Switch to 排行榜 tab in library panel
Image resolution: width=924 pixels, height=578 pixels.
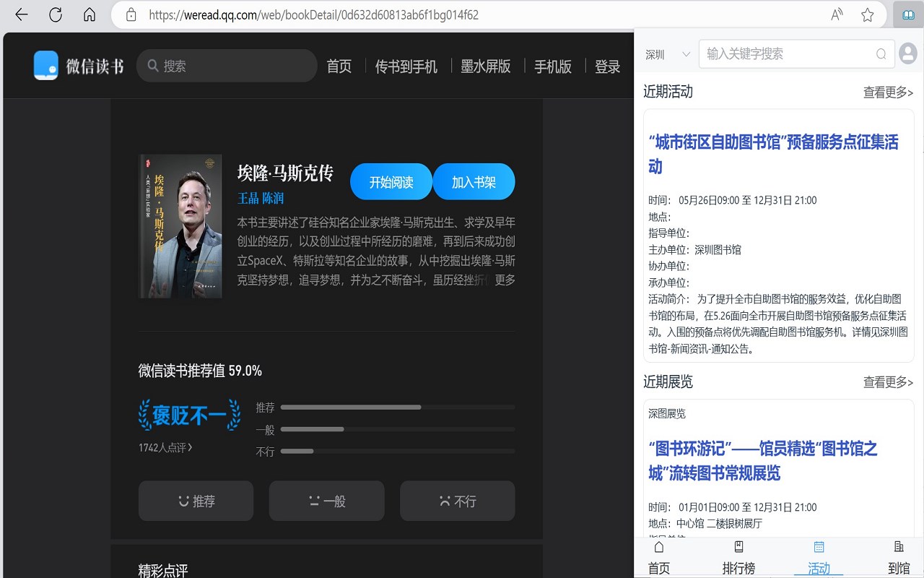tap(738, 558)
